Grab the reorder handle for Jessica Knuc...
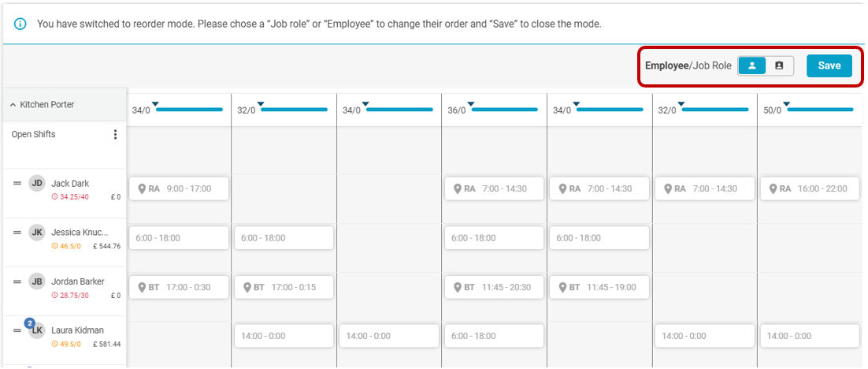 [x=17, y=232]
